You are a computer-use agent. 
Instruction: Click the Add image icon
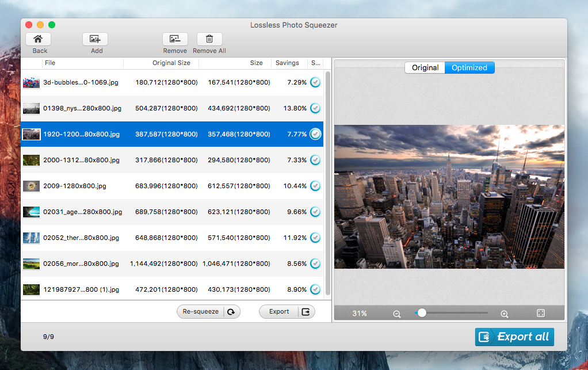(x=95, y=39)
